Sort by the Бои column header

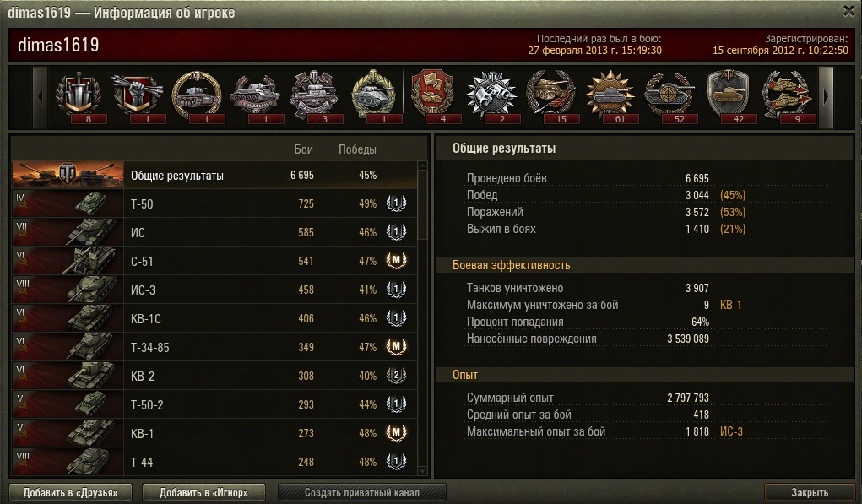[303, 149]
